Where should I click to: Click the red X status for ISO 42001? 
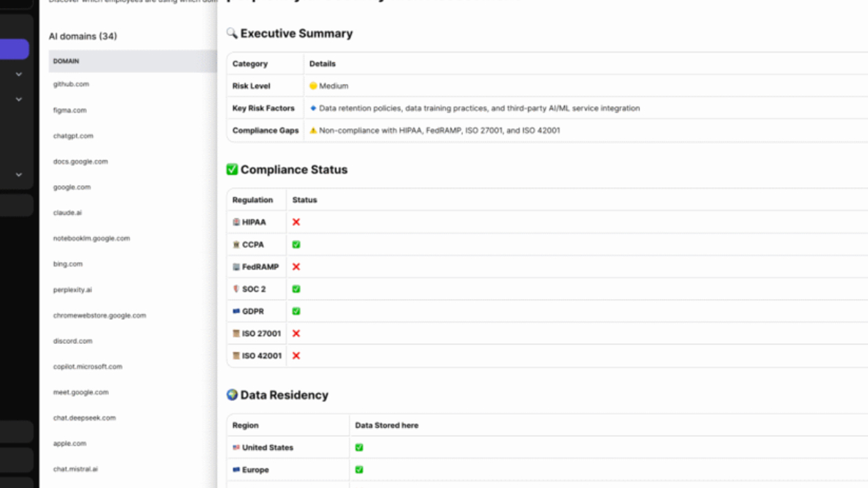296,356
